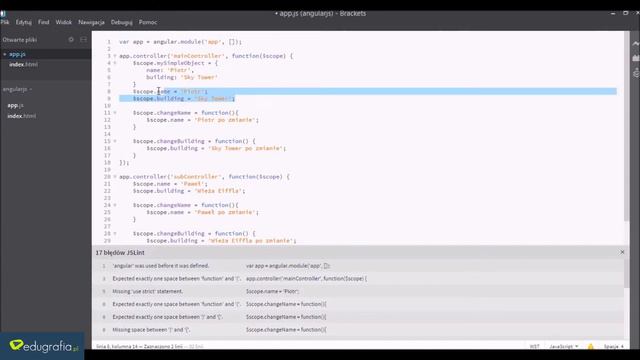640x360 pixels.
Task: Click the INS insert mode indicator
Action: 534,347
